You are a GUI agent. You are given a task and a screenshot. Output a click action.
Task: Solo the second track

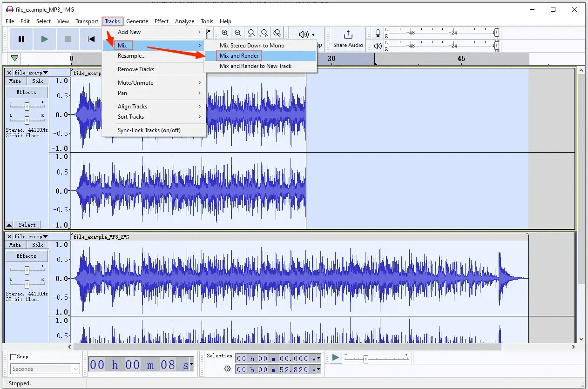pyautogui.click(x=38, y=245)
